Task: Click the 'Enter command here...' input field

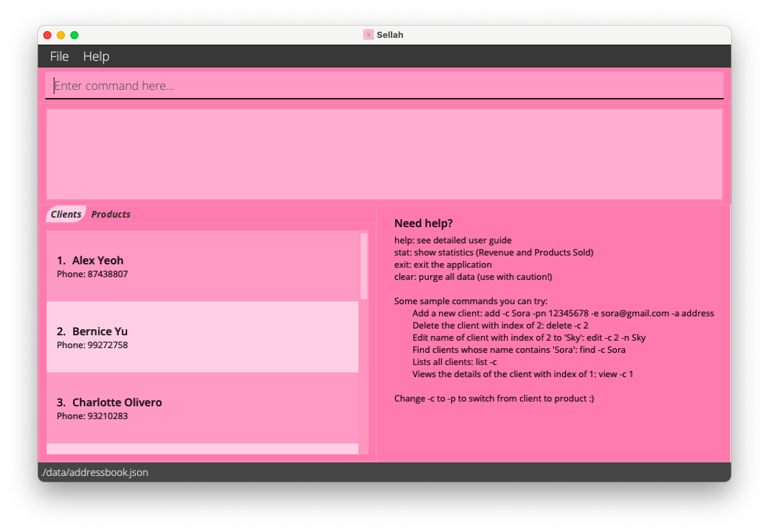Action: pyautogui.click(x=384, y=86)
